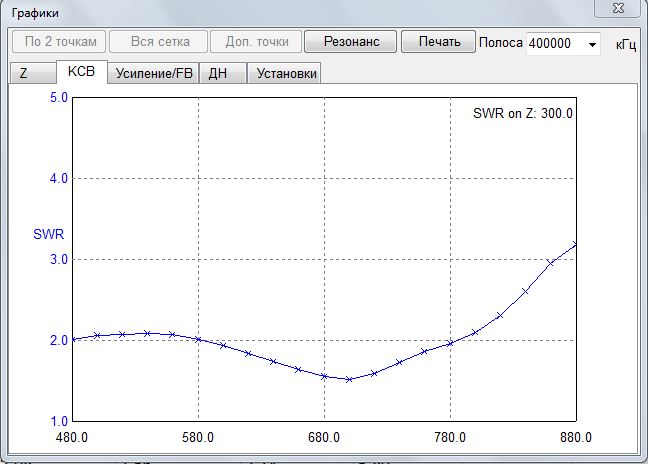Click the SWR axis label

pyautogui.click(x=48, y=234)
